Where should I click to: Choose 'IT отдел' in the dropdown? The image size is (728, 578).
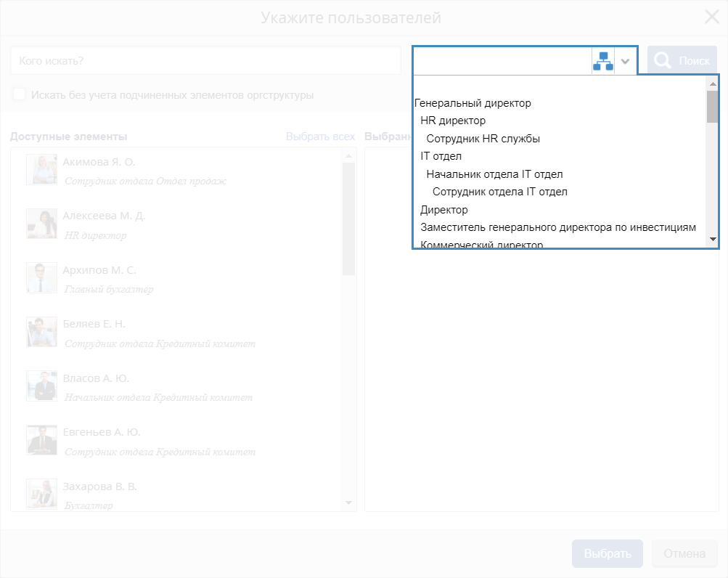[441, 156]
